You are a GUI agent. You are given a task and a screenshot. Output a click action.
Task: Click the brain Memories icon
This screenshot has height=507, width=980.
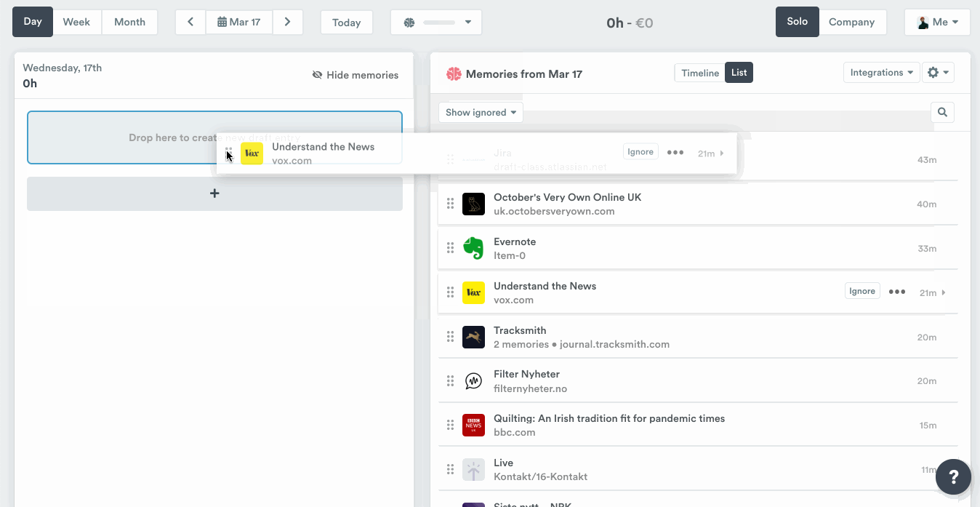(454, 73)
